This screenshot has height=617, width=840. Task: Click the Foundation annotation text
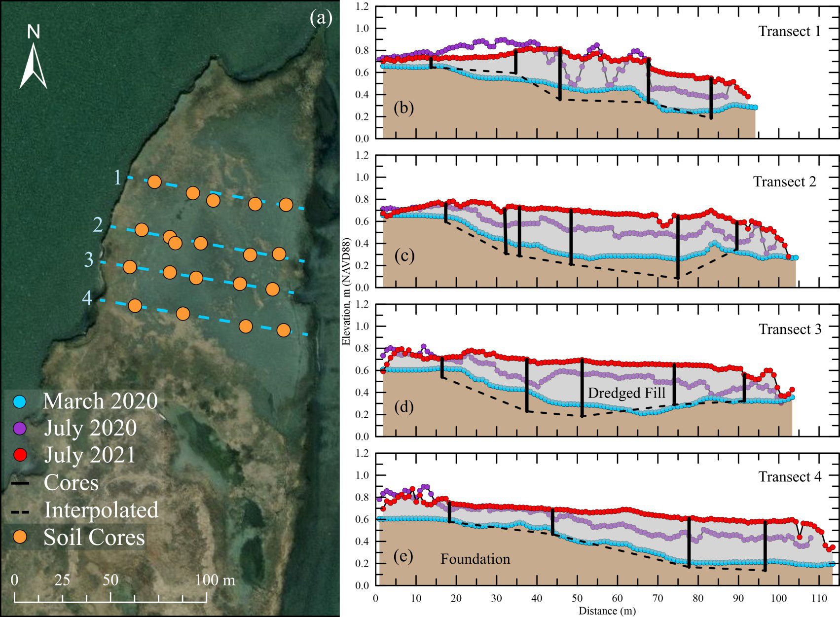[475, 559]
